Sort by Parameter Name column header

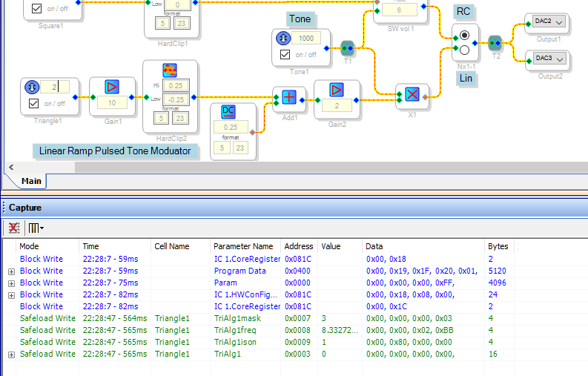[x=245, y=246]
